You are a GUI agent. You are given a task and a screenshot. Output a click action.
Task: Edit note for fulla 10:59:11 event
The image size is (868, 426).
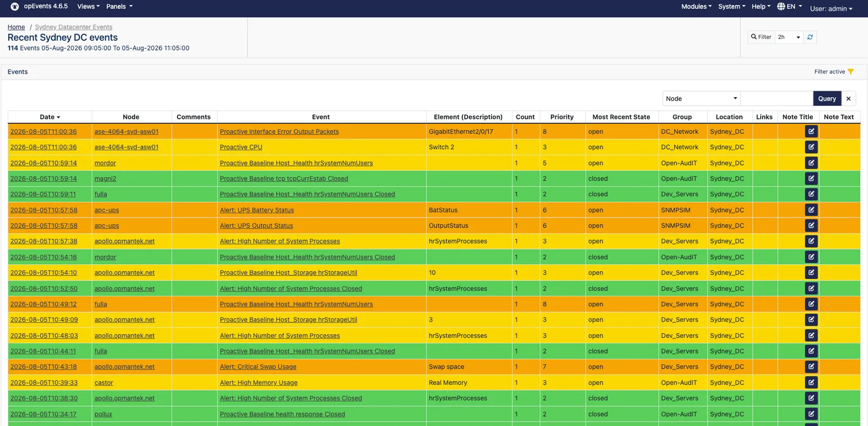(x=811, y=194)
